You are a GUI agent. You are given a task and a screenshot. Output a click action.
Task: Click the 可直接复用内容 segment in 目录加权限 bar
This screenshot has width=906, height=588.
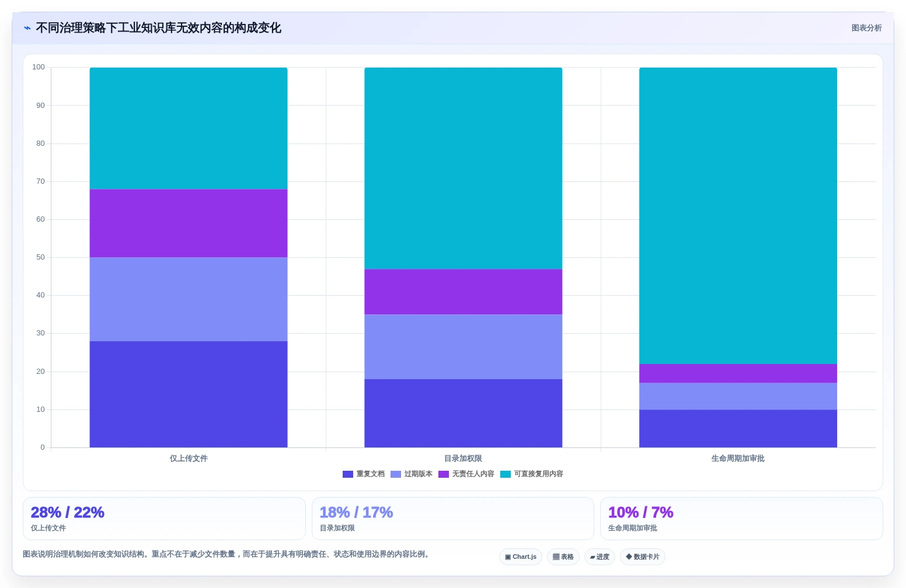click(x=464, y=168)
